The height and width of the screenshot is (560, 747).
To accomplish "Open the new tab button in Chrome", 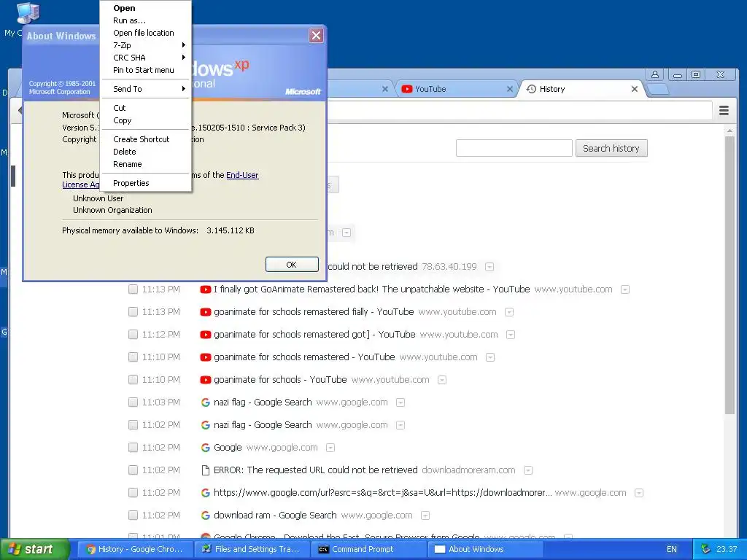I will (659, 89).
